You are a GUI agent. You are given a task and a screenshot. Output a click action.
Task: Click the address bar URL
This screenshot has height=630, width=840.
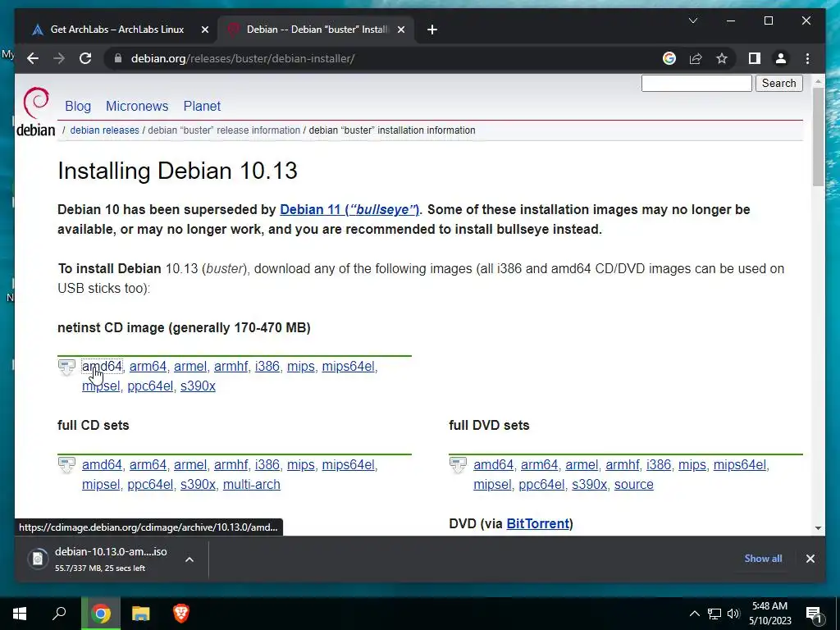click(243, 58)
